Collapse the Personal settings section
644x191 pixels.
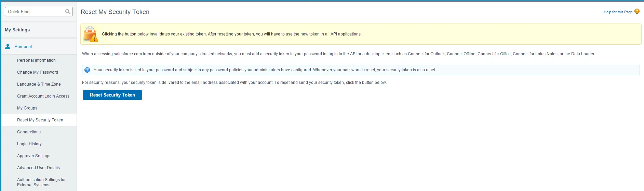coord(23,46)
